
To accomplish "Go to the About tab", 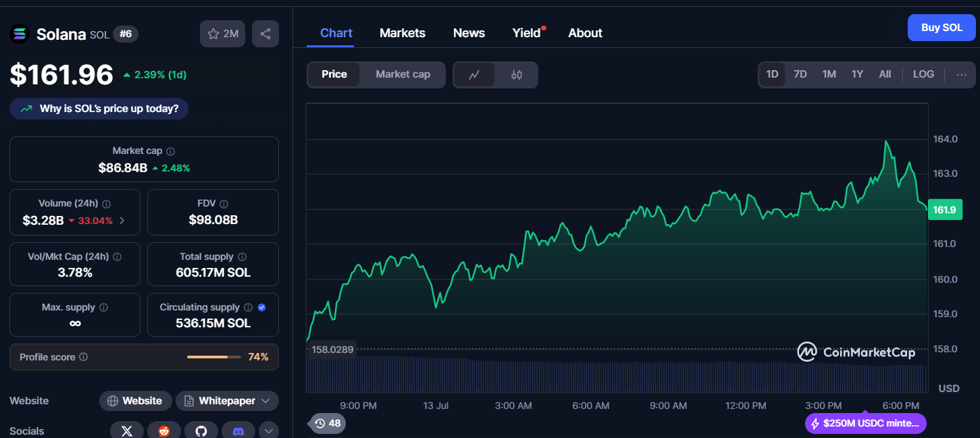I will tap(585, 33).
